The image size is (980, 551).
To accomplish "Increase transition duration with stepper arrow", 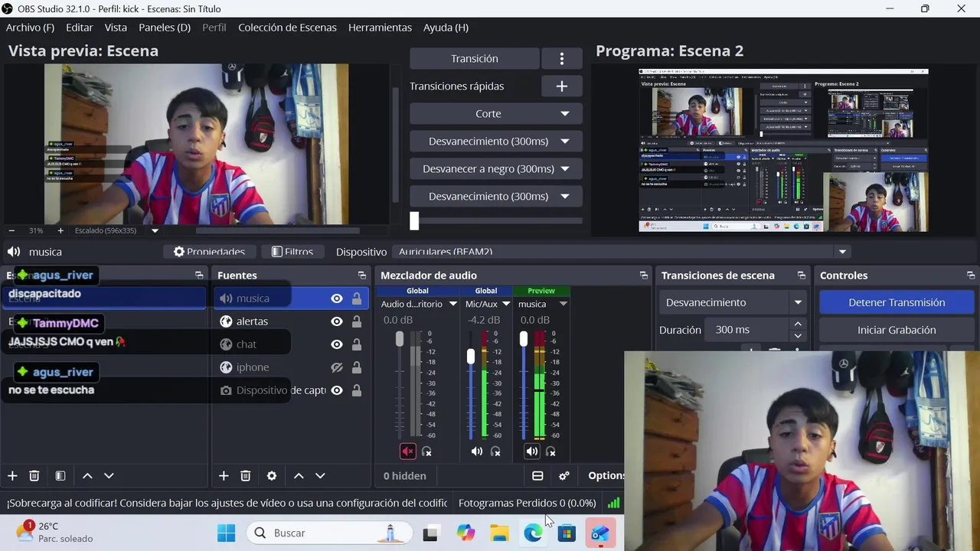I will [798, 324].
